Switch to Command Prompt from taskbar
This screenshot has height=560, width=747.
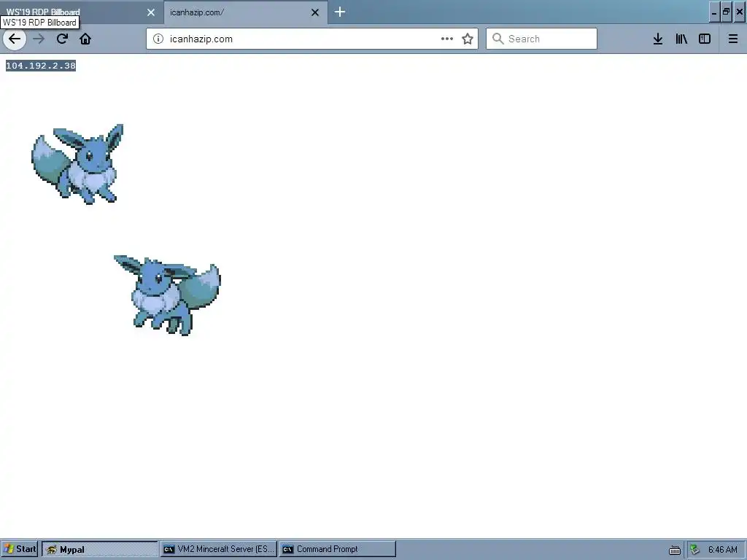337,549
